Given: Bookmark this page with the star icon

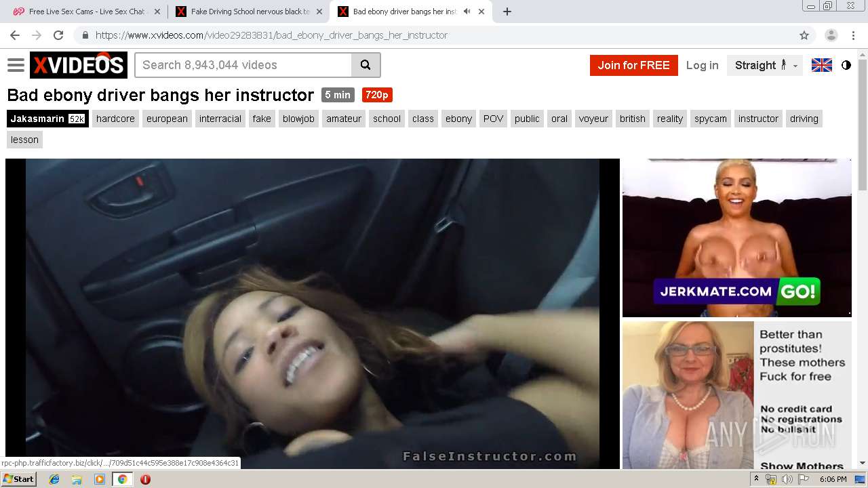Looking at the screenshot, I should pyautogui.click(x=804, y=35).
